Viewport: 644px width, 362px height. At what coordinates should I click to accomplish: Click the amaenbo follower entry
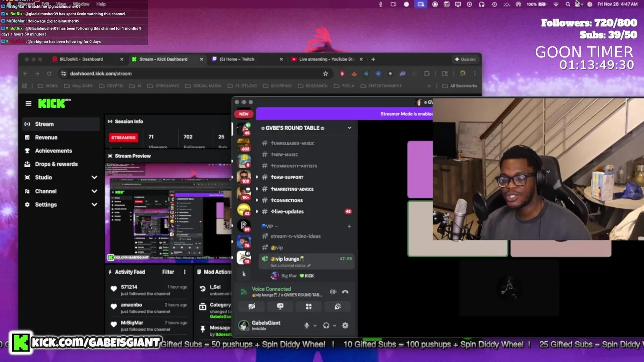pos(148,308)
